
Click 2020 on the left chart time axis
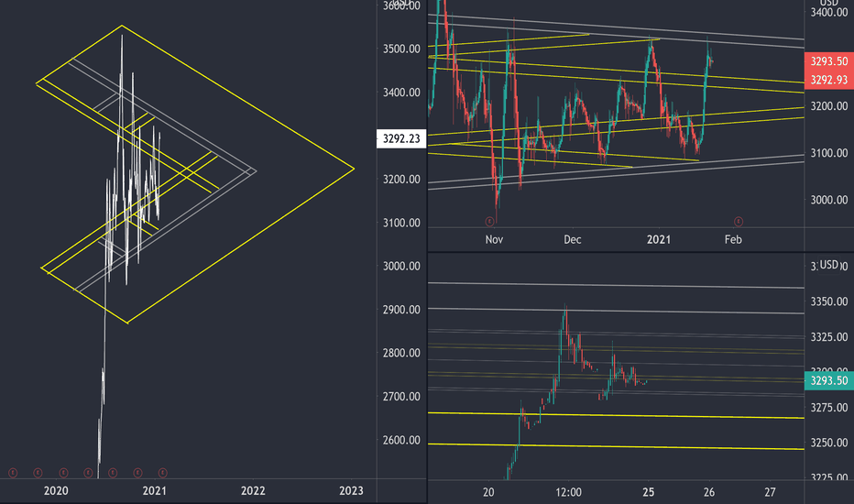tap(56, 491)
